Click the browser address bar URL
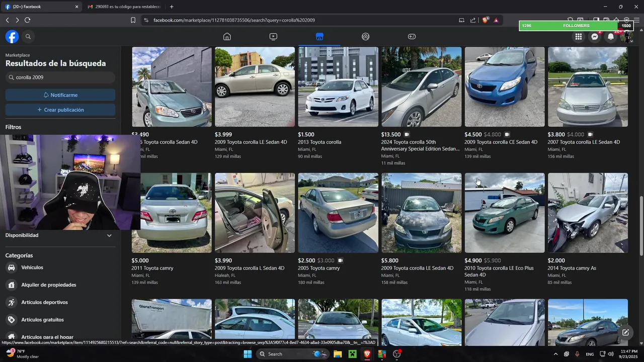Image resolution: width=644 pixels, height=362 pixels. click(x=234, y=20)
